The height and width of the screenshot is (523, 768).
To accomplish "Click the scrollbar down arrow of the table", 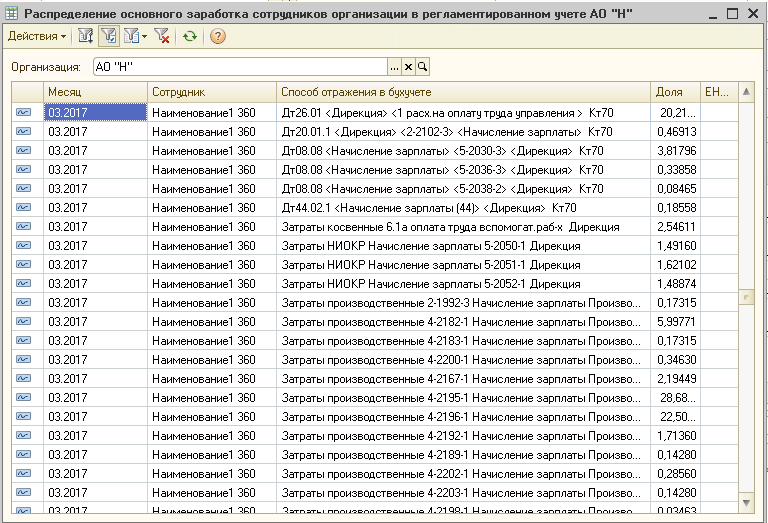I will pos(746,503).
